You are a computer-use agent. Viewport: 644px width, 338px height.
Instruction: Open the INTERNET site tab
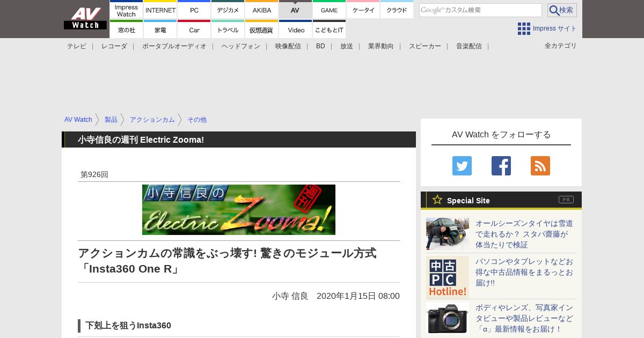160,10
